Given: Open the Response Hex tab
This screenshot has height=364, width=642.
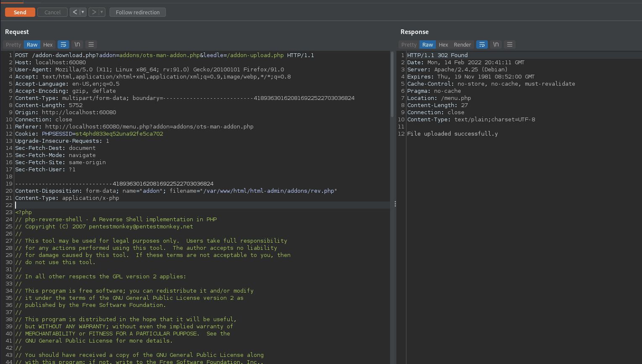Looking at the screenshot, I should coord(443,45).
